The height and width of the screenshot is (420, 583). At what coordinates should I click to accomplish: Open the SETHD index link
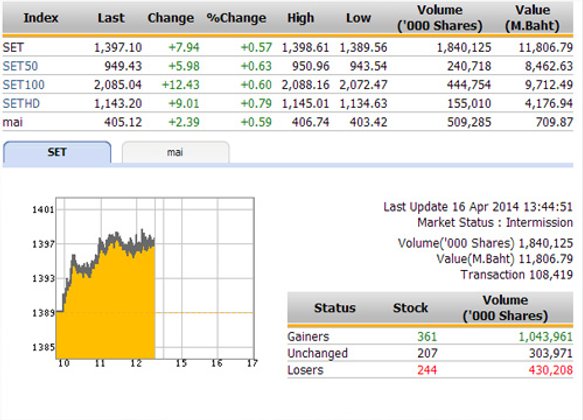[21, 103]
